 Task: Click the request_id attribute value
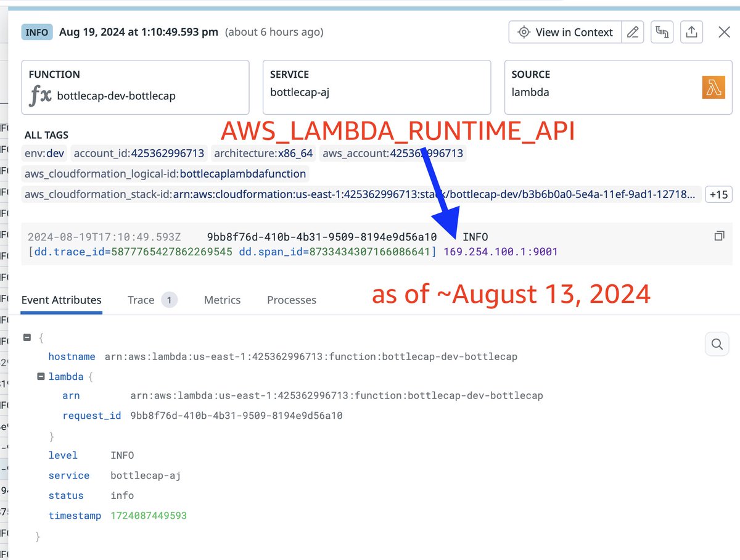click(x=236, y=416)
